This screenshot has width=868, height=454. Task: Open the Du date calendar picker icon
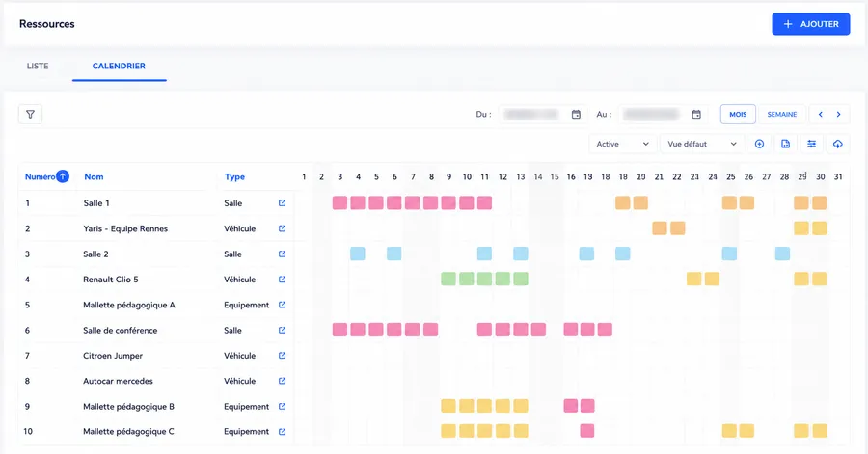[577, 115]
